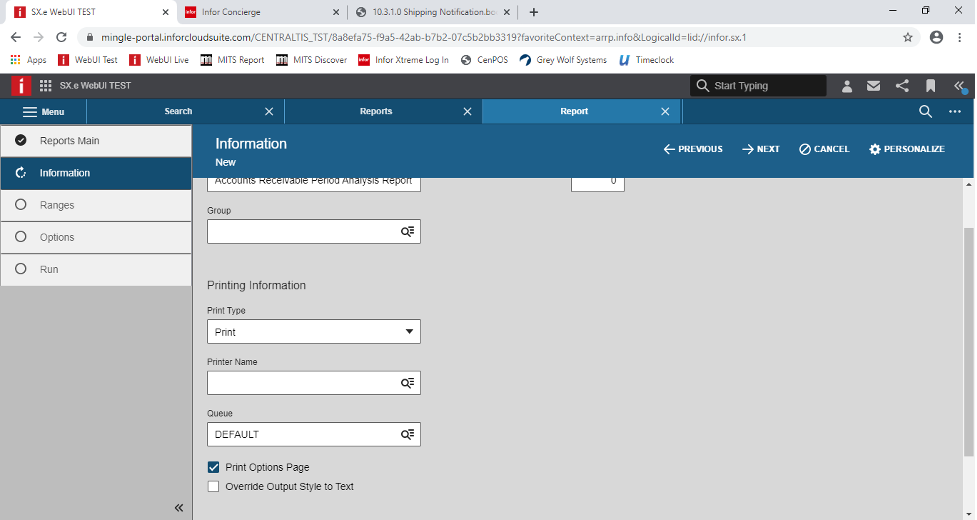Screen dimensions: 977x520
Task: Click the browser address bar
Action: tap(498, 37)
